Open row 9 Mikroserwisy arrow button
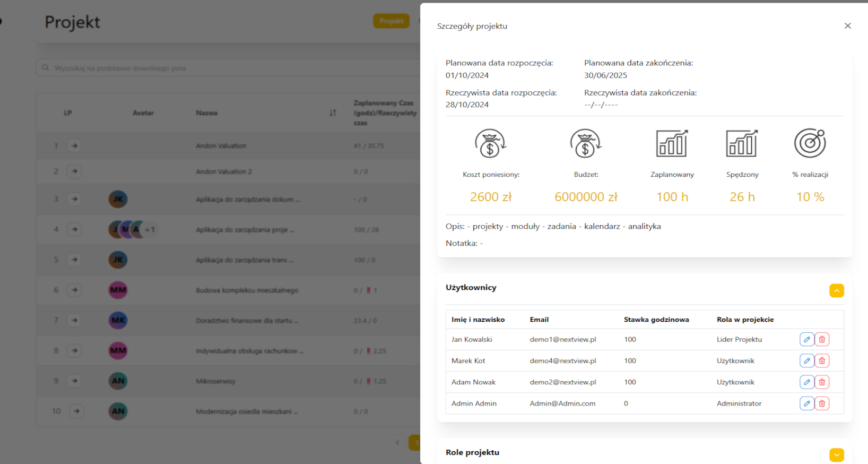This screenshot has height=464, width=868. (x=74, y=381)
